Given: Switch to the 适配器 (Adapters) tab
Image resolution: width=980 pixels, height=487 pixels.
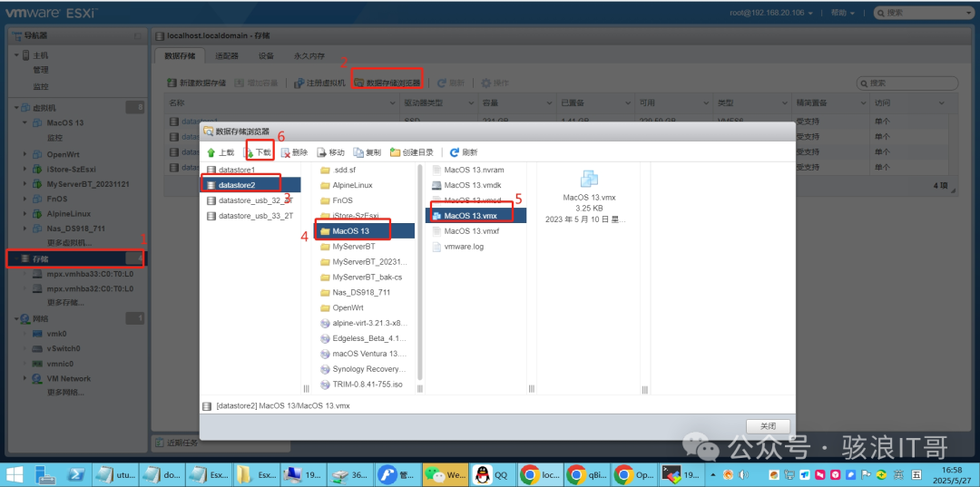Looking at the screenshot, I should (227, 55).
